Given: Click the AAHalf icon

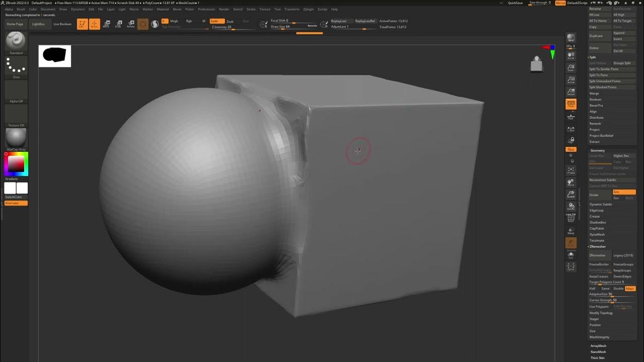Looking at the screenshot, I should tap(571, 92).
